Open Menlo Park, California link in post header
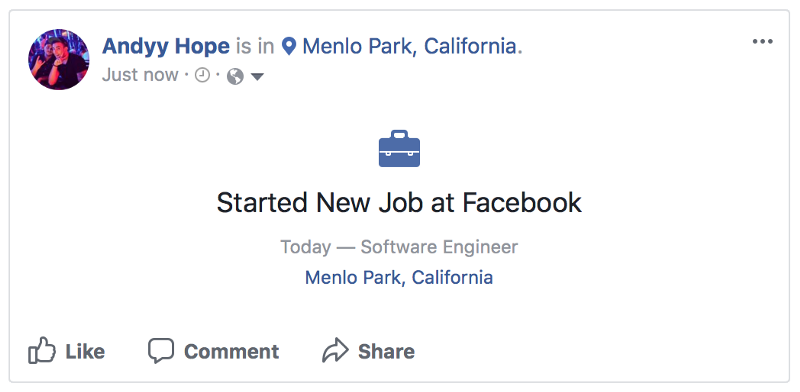Screen dimensions: 800x392 pos(410,46)
